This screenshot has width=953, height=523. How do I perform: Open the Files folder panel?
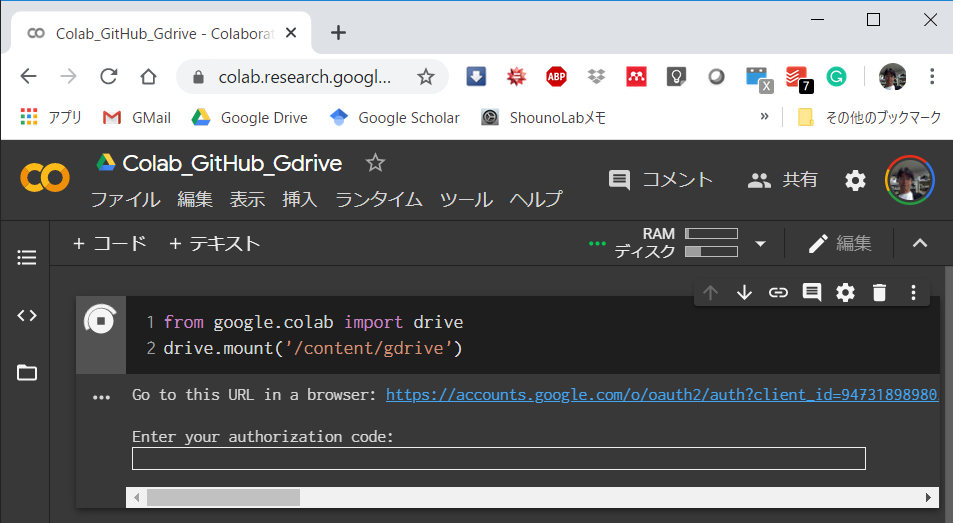point(26,372)
